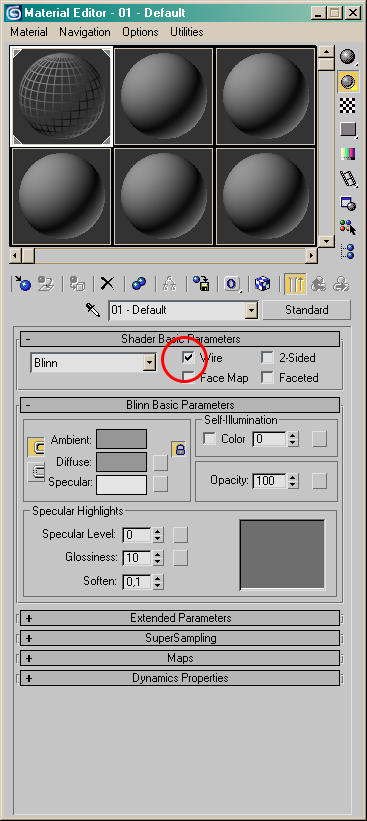Expand the Dynamics Properties rollout
Image resolution: width=367 pixels, height=821 pixels.
pos(180,678)
